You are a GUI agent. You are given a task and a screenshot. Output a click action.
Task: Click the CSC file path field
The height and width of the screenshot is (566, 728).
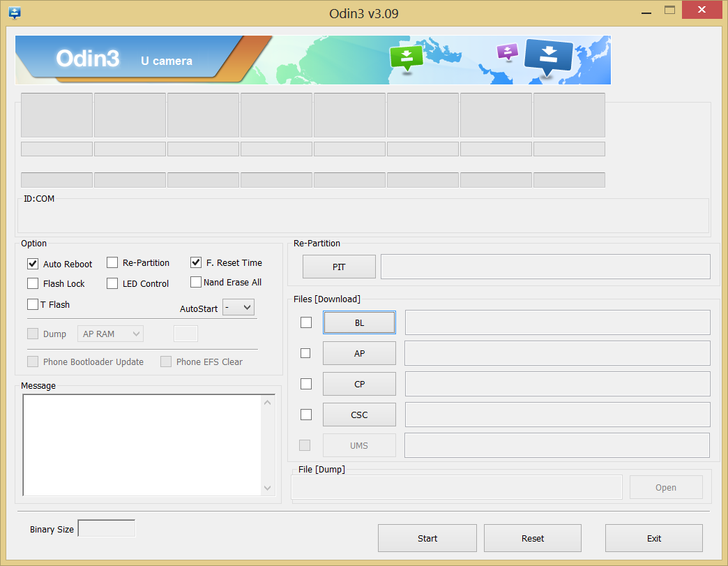558,415
